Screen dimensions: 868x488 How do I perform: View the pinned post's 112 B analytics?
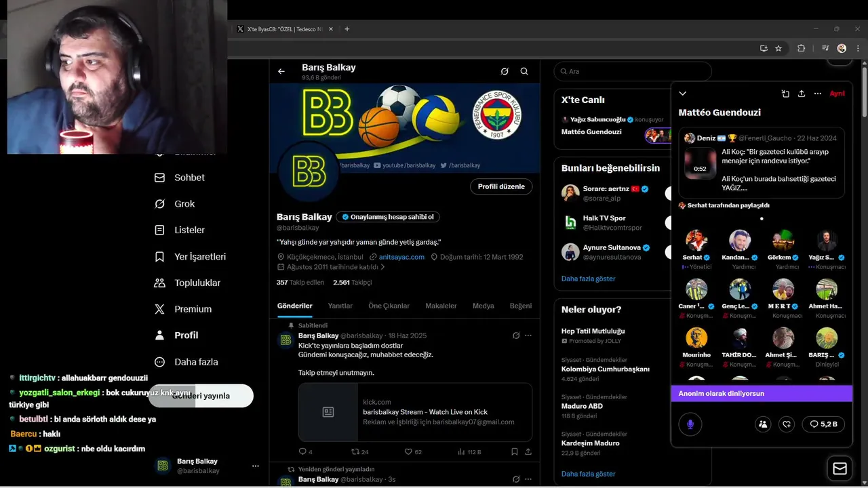pos(469,451)
